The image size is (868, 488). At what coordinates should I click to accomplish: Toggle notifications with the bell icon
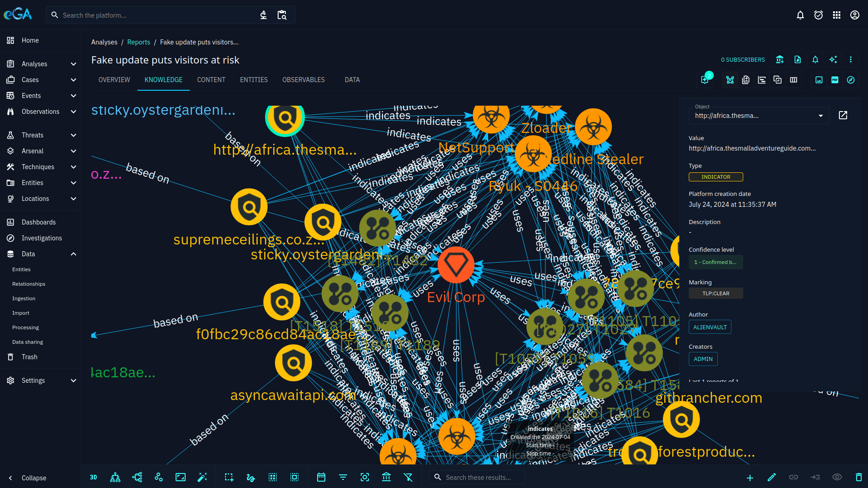[800, 15]
